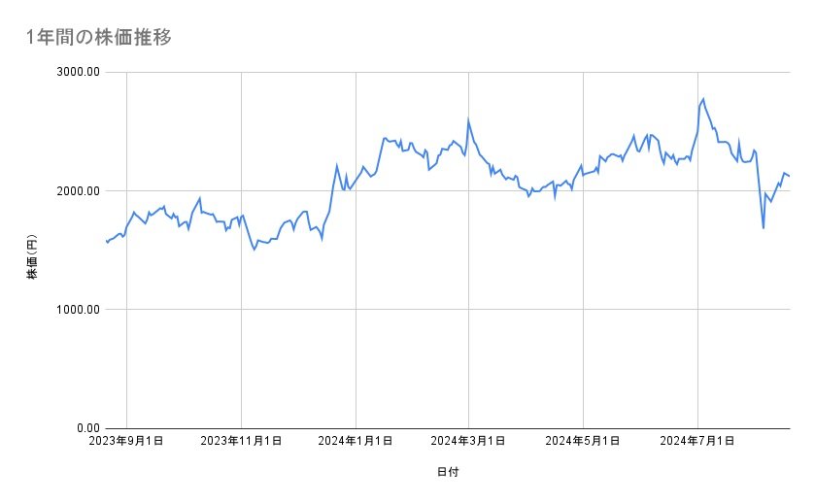Screen dimensions: 815x504
Task: Click the November 2023 lowest dip
Action: pyautogui.click(x=255, y=250)
